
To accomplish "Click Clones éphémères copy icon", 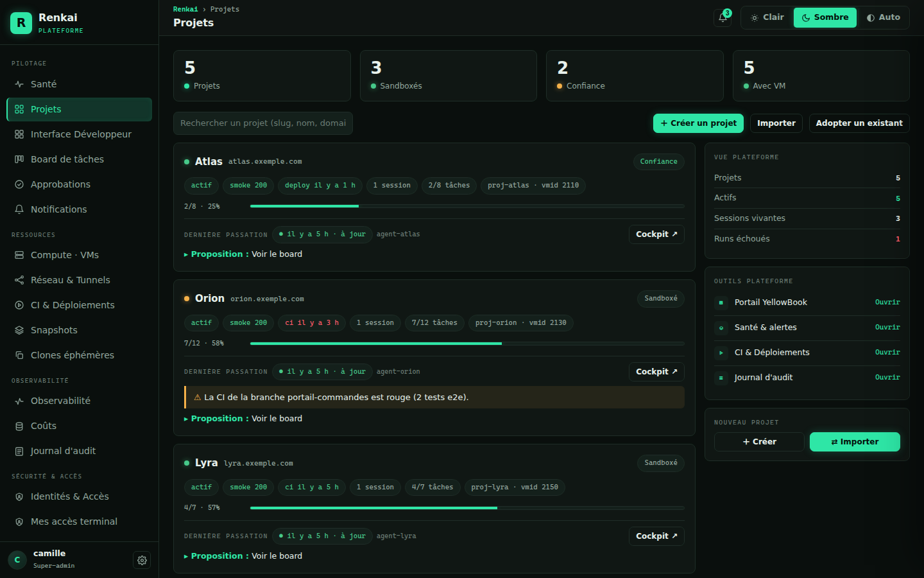I will [19, 355].
